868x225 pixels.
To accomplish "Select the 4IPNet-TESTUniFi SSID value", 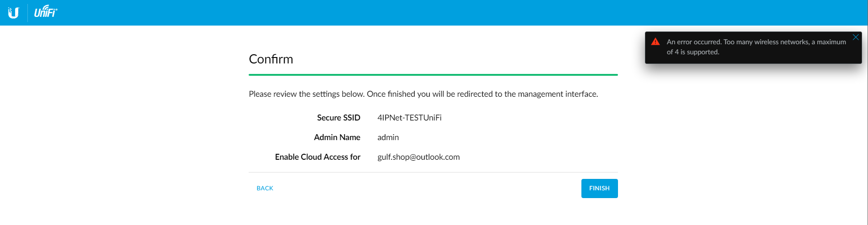I will [x=410, y=118].
